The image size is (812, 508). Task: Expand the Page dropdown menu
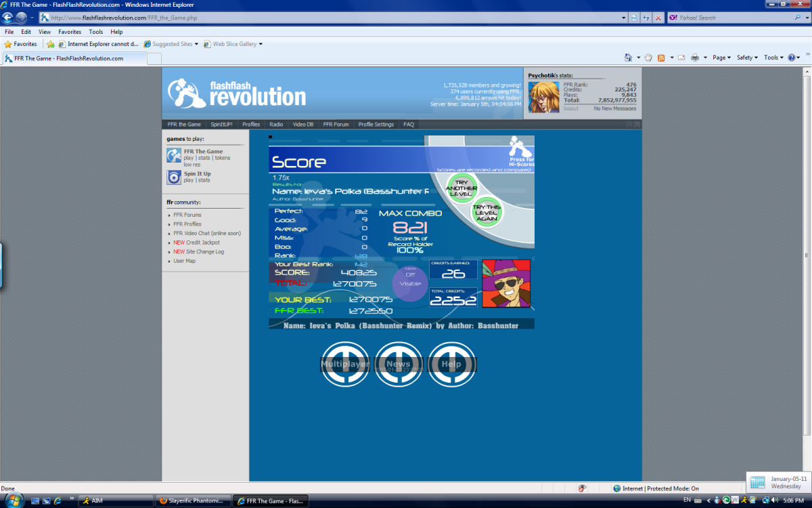[722, 58]
